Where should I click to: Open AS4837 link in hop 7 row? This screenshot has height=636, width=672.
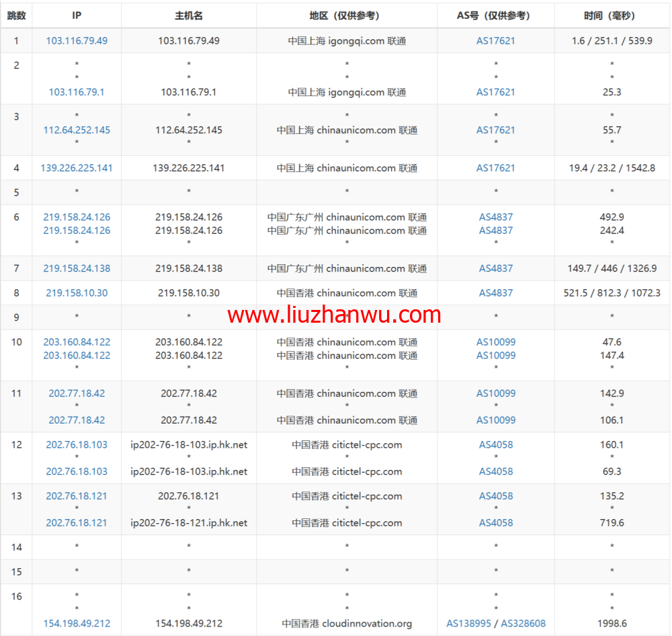(496, 268)
